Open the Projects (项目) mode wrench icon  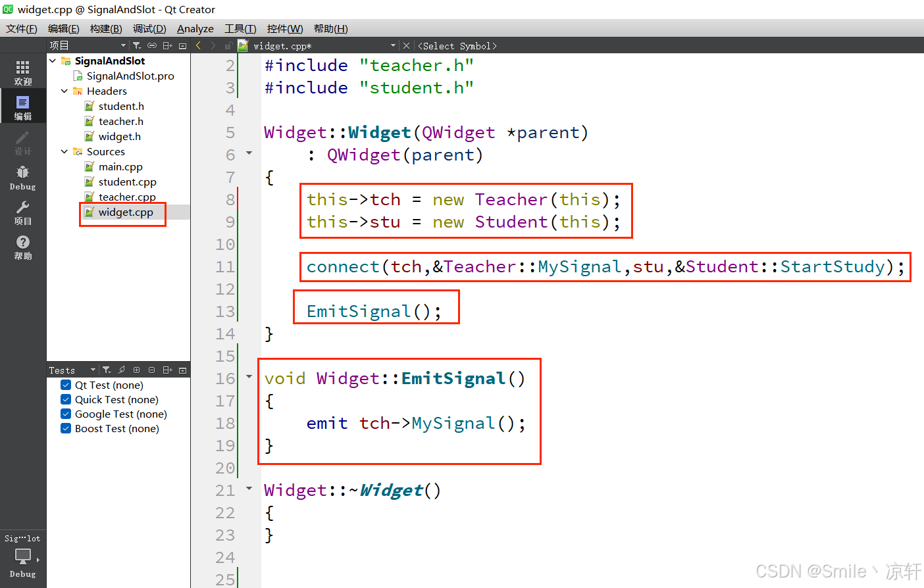[x=23, y=212]
